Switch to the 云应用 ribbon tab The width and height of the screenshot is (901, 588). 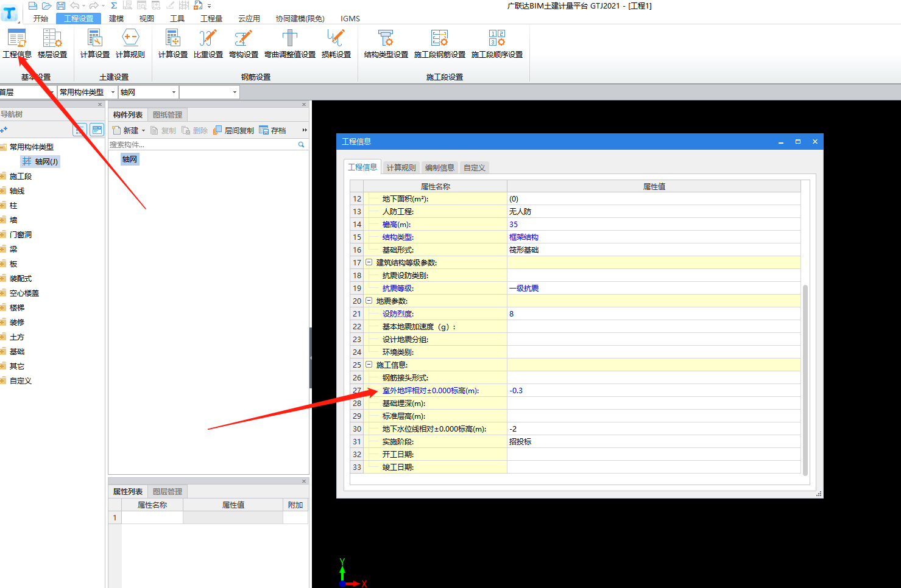tap(249, 19)
